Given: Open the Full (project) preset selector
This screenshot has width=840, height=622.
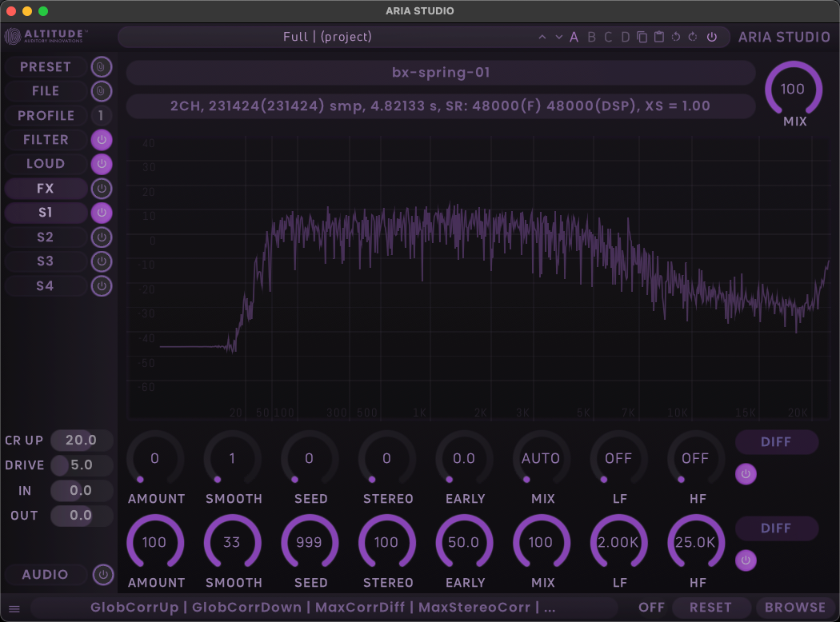Looking at the screenshot, I should [328, 37].
